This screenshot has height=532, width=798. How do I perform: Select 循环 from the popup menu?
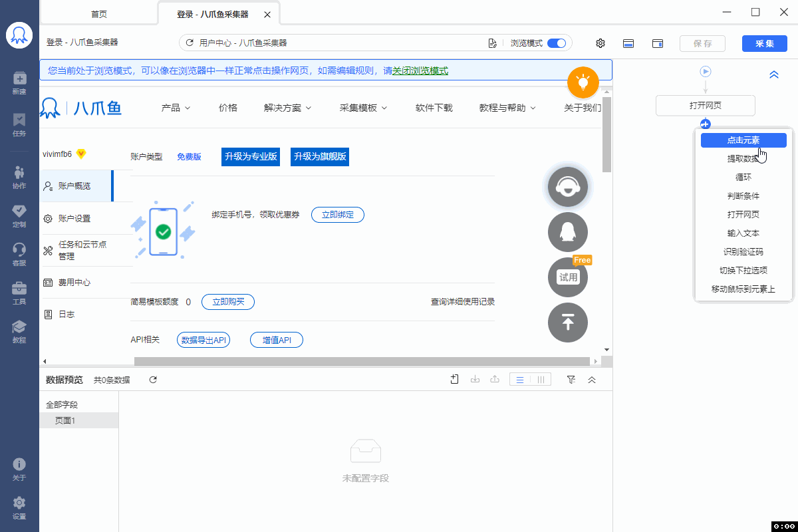click(x=743, y=178)
